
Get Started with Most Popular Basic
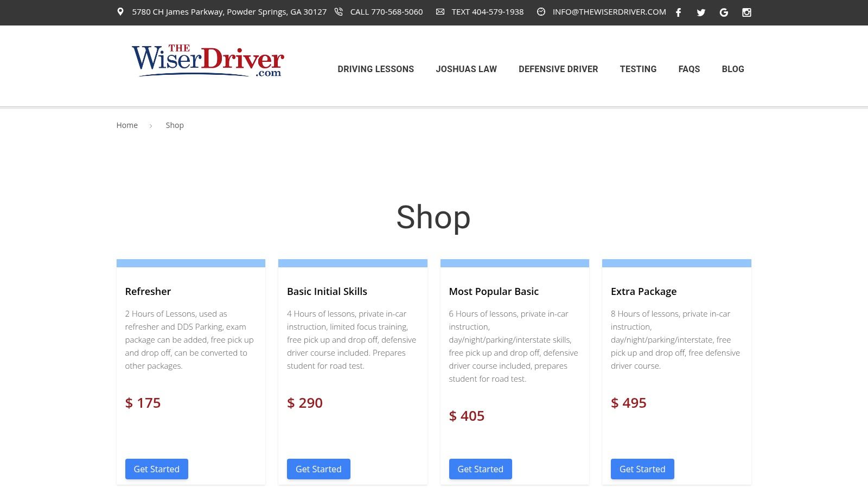(x=481, y=469)
